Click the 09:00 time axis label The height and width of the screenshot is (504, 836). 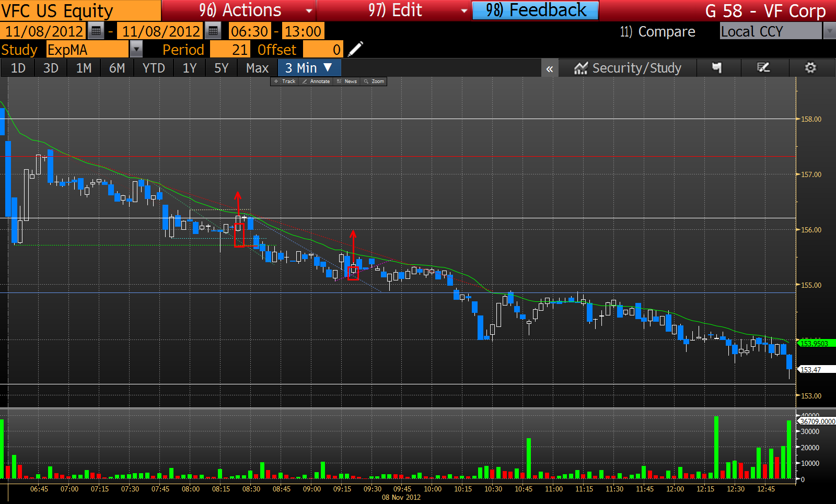pos(312,489)
